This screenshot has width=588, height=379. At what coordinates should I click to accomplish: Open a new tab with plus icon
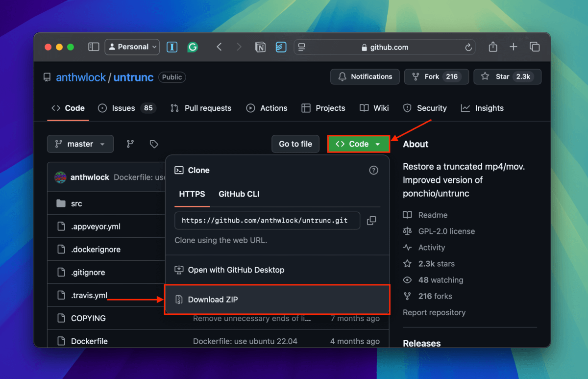click(514, 47)
